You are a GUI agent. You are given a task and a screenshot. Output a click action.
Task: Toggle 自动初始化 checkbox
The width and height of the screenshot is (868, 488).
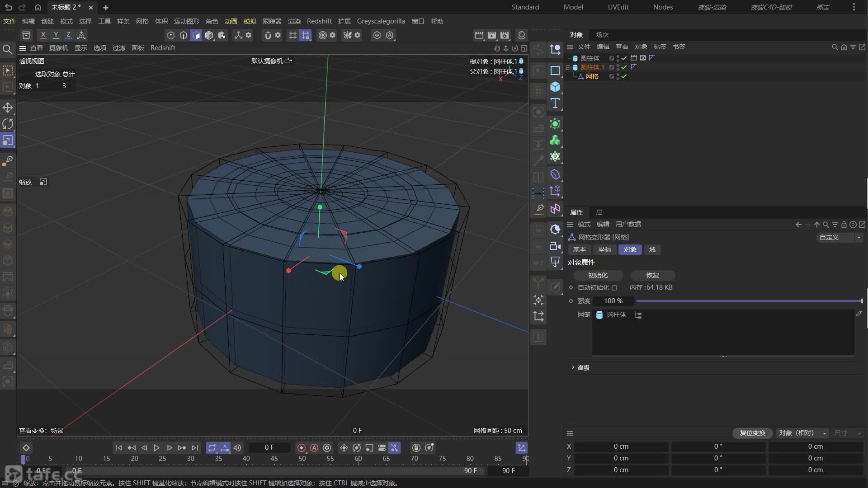click(x=614, y=288)
